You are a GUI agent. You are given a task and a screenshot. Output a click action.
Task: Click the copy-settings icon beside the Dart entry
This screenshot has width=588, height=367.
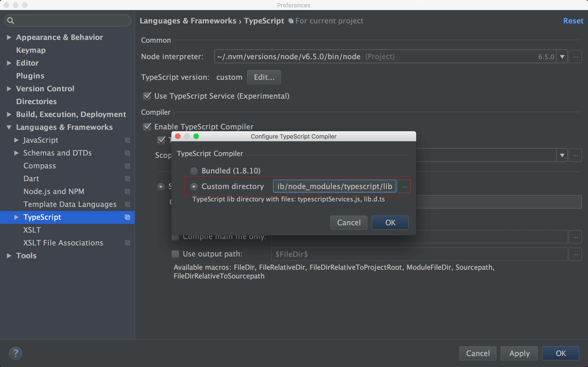coord(127,179)
